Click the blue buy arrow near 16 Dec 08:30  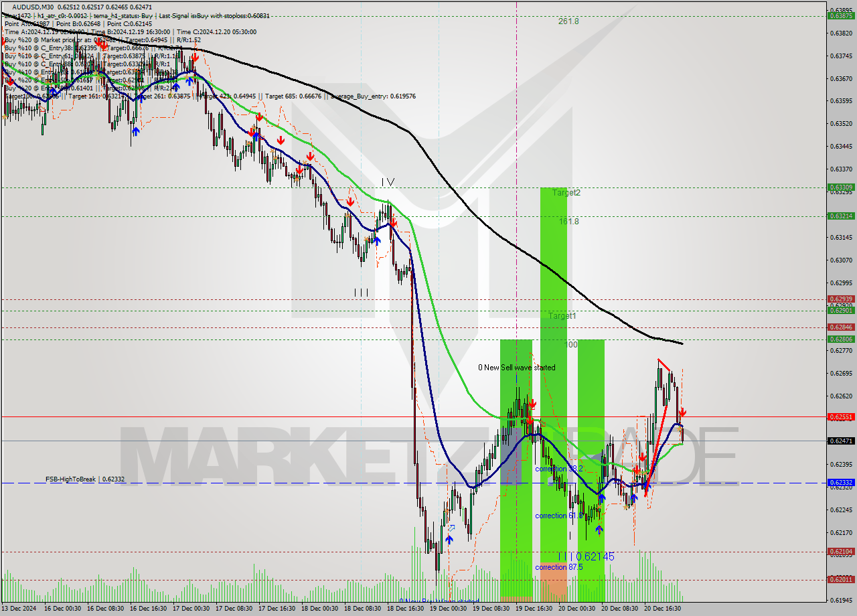click(136, 132)
